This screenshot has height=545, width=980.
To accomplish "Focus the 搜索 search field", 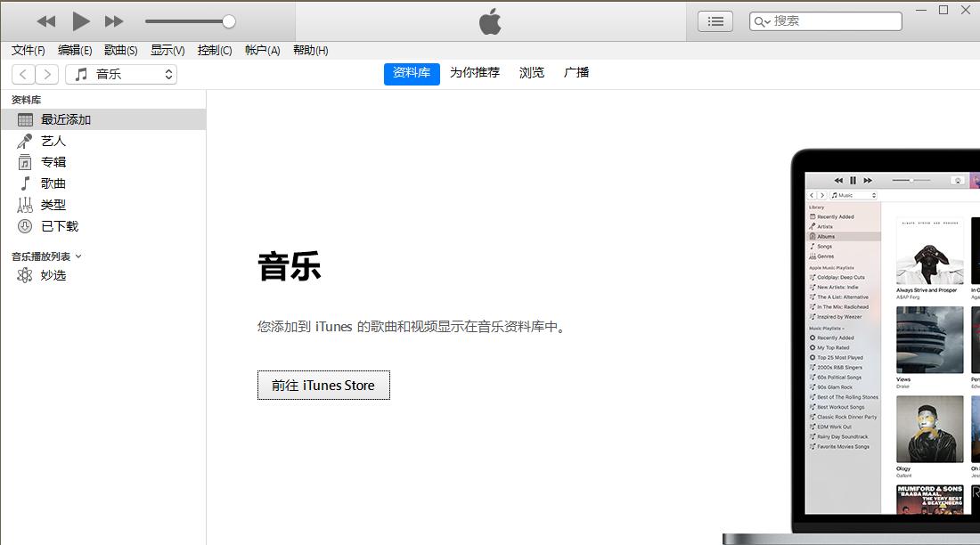I will coord(826,21).
